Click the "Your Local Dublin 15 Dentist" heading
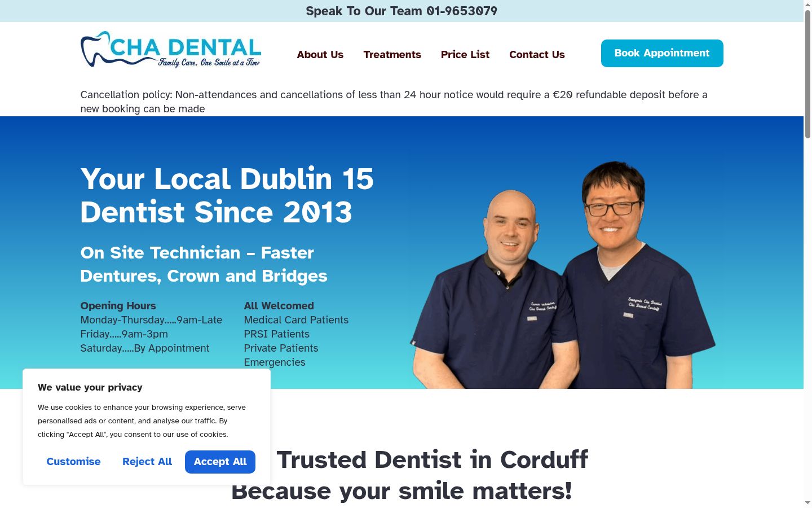 point(227,195)
